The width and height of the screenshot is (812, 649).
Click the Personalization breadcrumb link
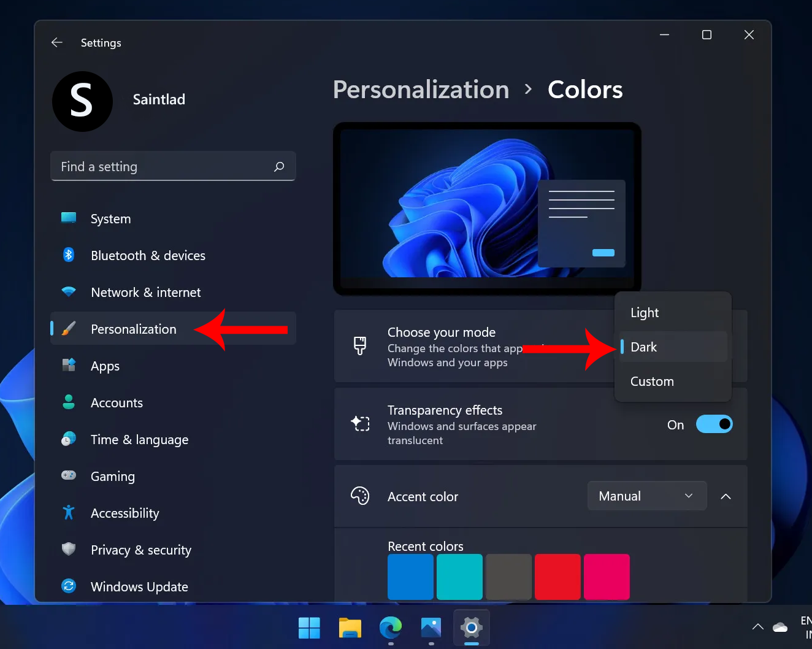(x=421, y=90)
